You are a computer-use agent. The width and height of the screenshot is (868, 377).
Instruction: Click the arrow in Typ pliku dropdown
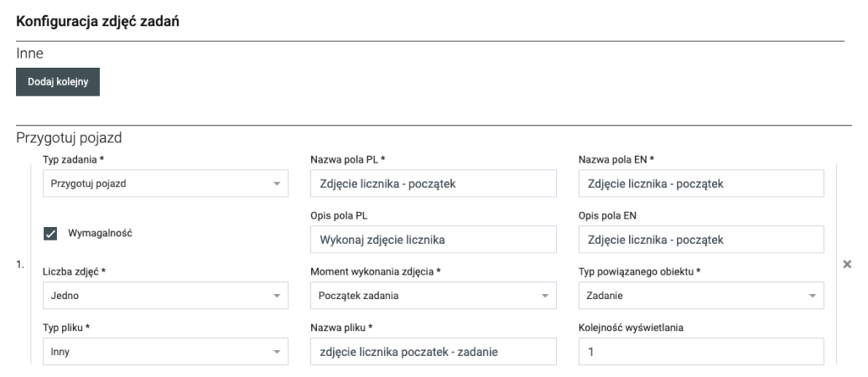(276, 352)
